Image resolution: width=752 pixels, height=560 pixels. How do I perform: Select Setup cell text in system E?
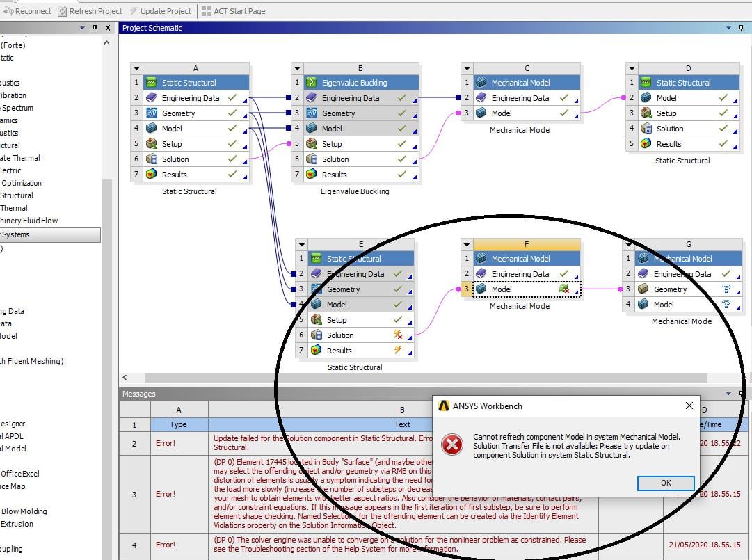[337, 320]
